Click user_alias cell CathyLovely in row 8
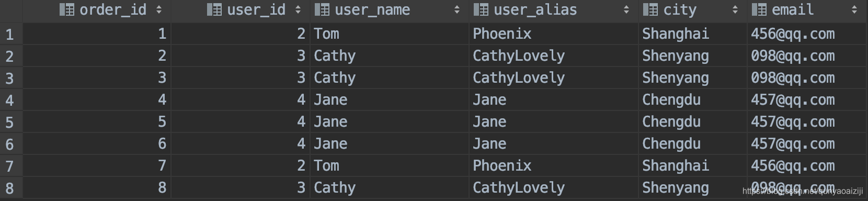 coord(554,188)
